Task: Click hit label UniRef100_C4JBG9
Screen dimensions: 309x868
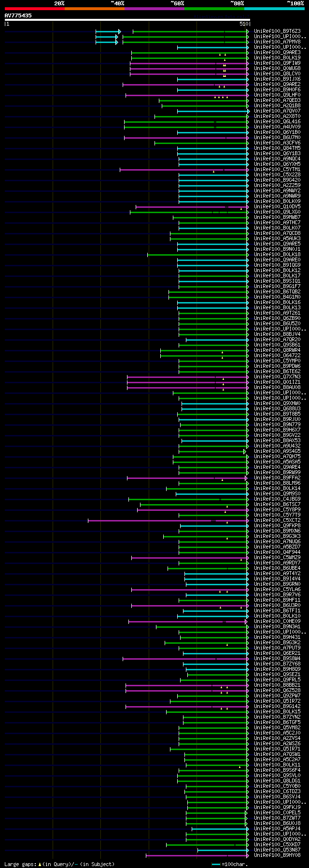Action: pos(277,499)
